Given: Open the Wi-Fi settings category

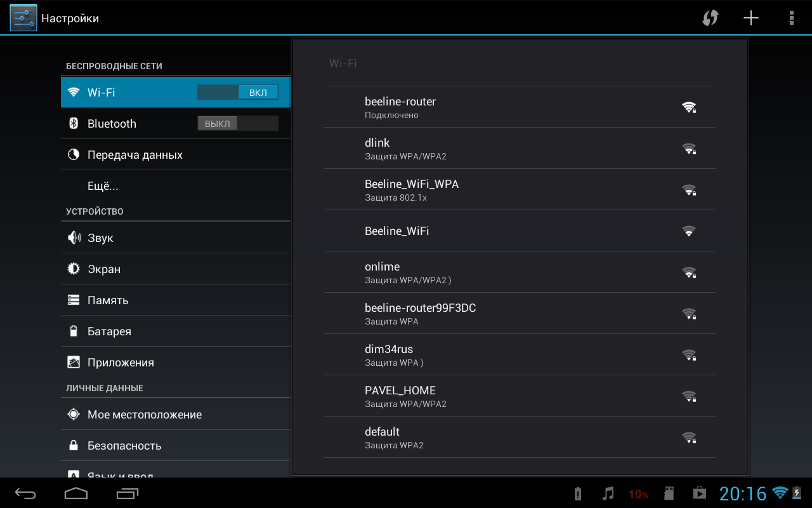Looking at the screenshot, I should point(127,93).
